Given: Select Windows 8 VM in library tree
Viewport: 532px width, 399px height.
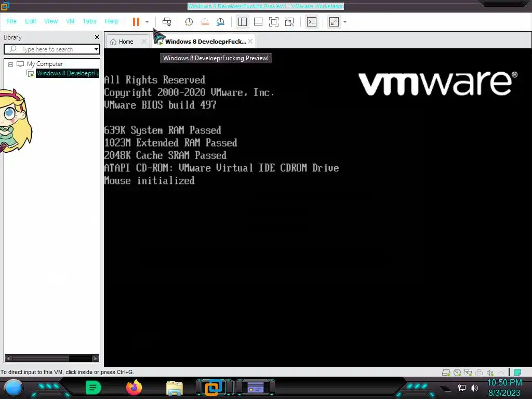Looking at the screenshot, I should (68, 73).
